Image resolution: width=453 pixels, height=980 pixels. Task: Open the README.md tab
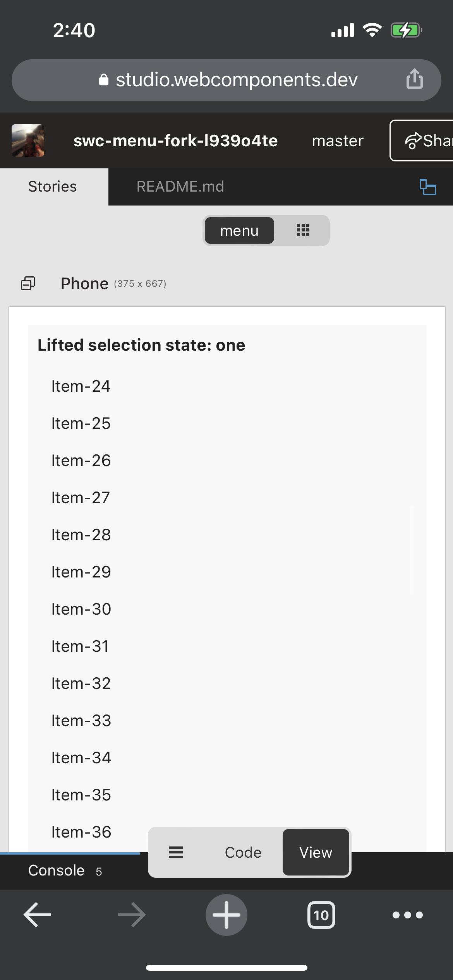click(180, 187)
